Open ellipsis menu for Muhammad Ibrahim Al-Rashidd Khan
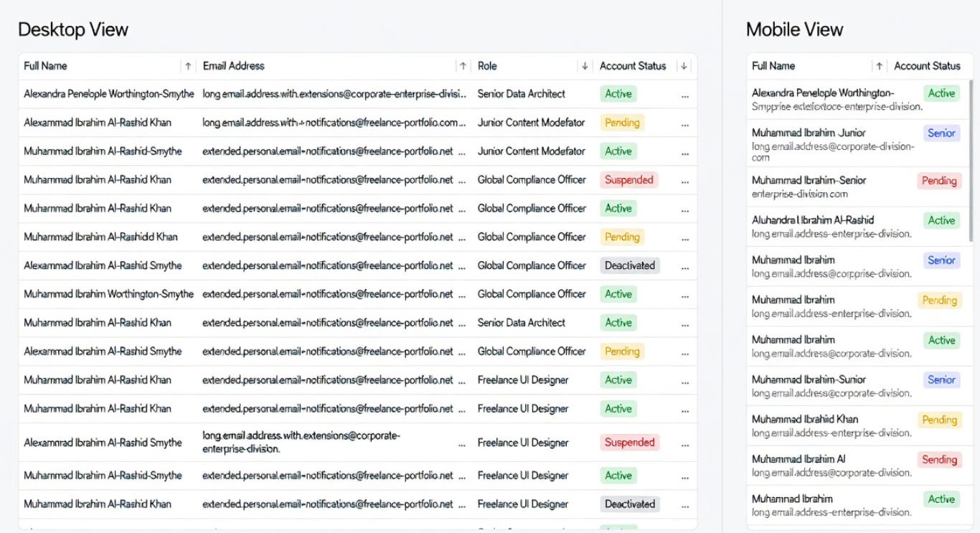Image resolution: width=980 pixels, height=533 pixels. (x=685, y=238)
